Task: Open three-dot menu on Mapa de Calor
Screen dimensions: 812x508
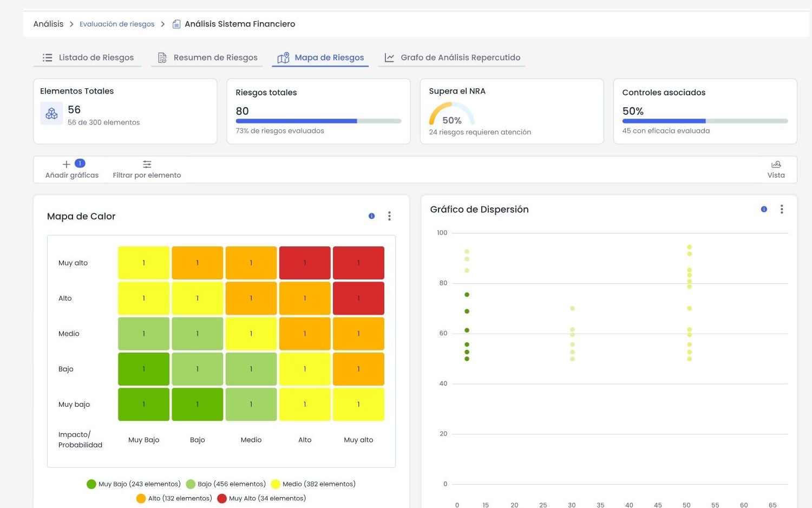Action: pos(389,216)
